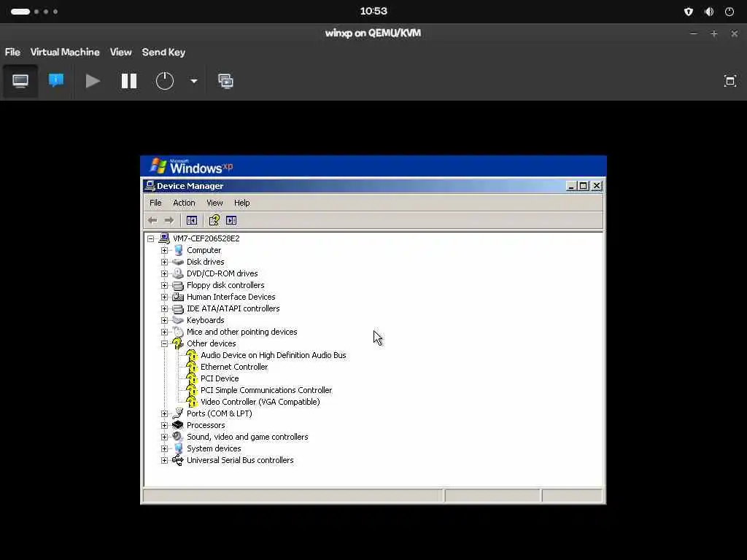This screenshot has width=747, height=560.
Task: Expand Universal Serial Bus controllers
Action: pyautogui.click(x=164, y=461)
